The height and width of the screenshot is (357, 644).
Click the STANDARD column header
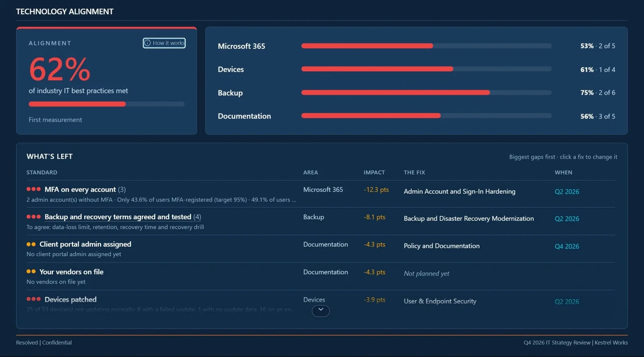pos(42,172)
